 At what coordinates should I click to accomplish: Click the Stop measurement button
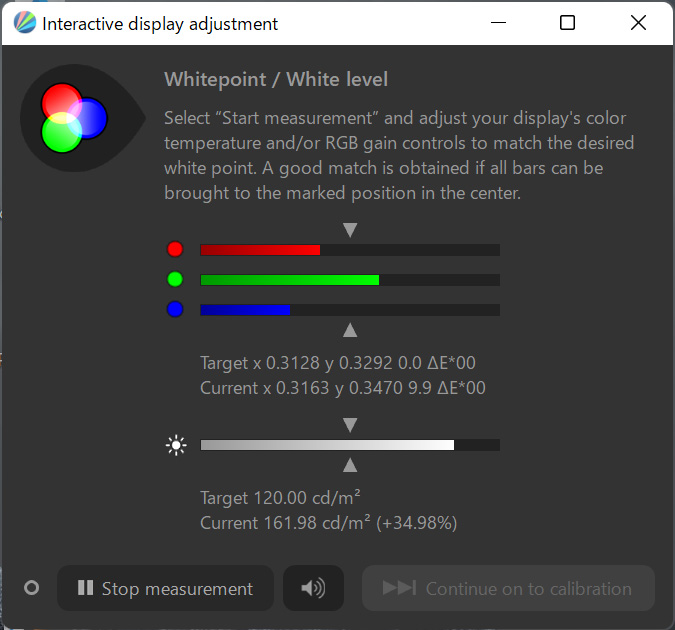[x=165, y=588]
